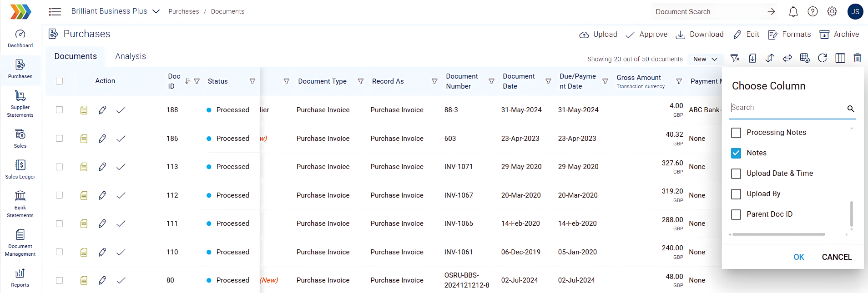Screen dimensions: 868x293
Task: Open the Formats button
Action: (x=789, y=35)
